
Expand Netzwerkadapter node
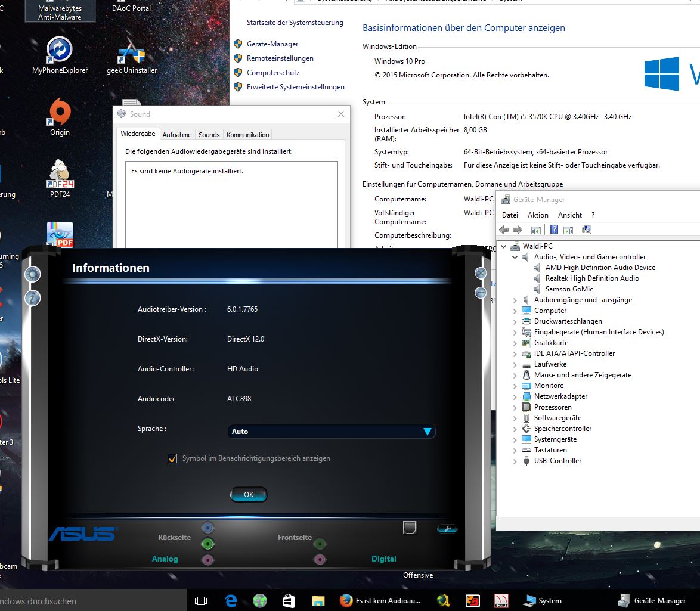coord(515,396)
